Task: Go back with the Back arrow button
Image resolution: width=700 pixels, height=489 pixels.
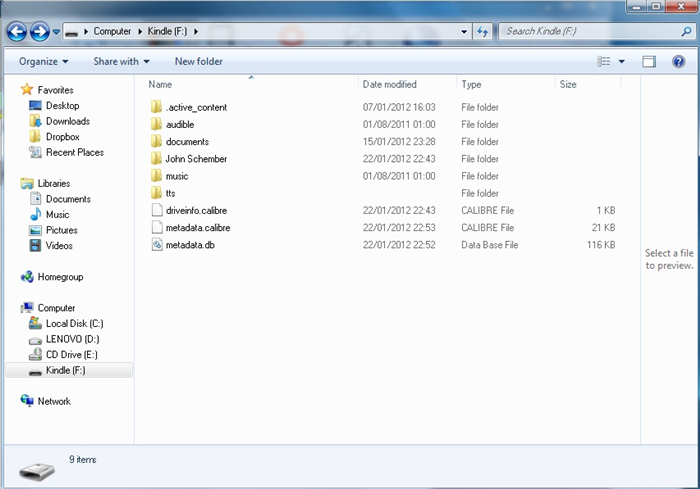Action: point(17,32)
